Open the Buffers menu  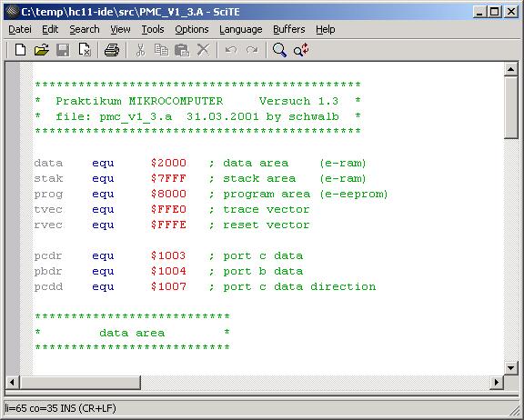(x=289, y=29)
